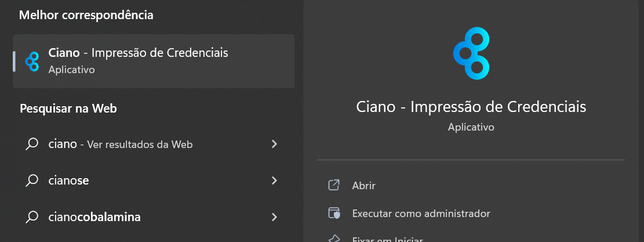Expand the chevron for ciano web results
The width and height of the screenshot is (644, 242).
point(274,144)
